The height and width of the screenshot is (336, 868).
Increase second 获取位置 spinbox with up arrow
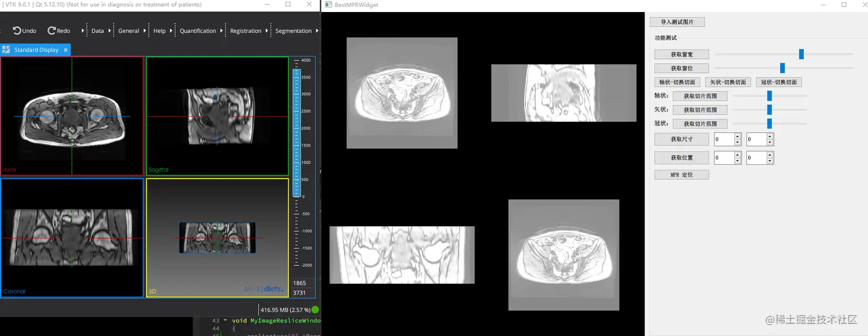pyautogui.click(x=770, y=155)
